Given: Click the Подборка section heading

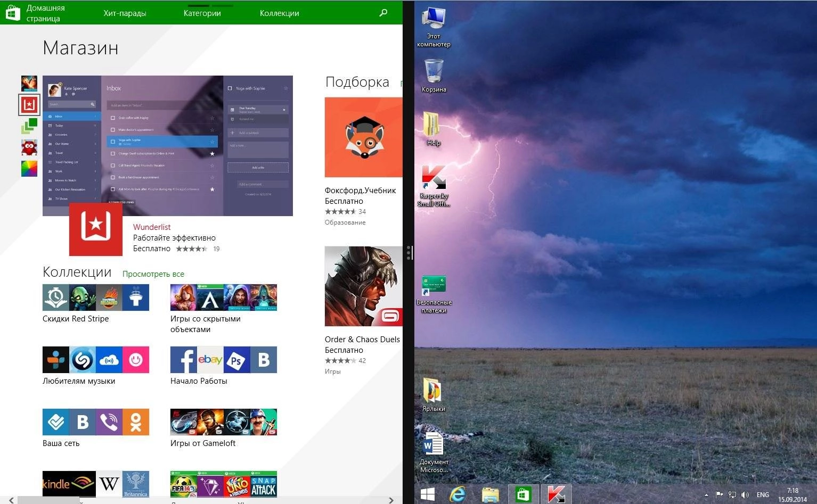Looking at the screenshot, I should (x=357, y=82).
